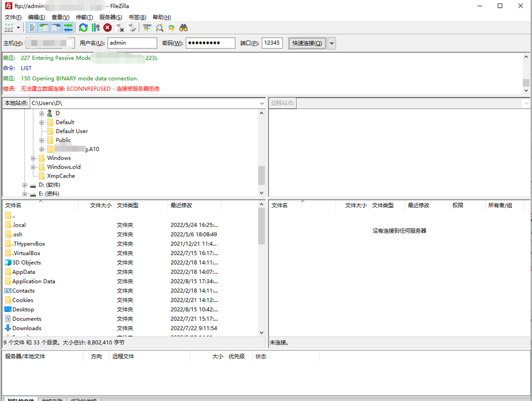
Task: Open the 服务器(S) menu
Action: pos(111,17)
